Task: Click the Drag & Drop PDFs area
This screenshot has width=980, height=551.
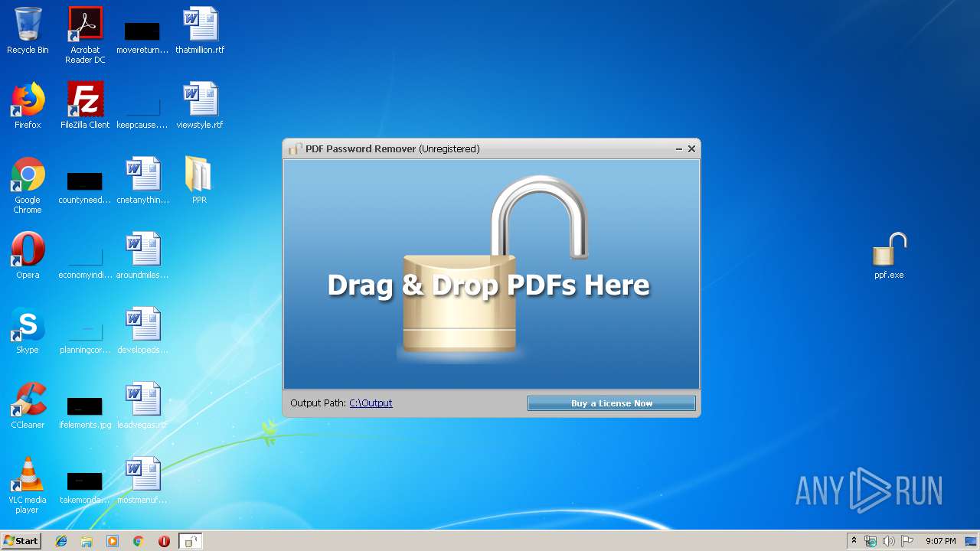Action: pos(492,274)
